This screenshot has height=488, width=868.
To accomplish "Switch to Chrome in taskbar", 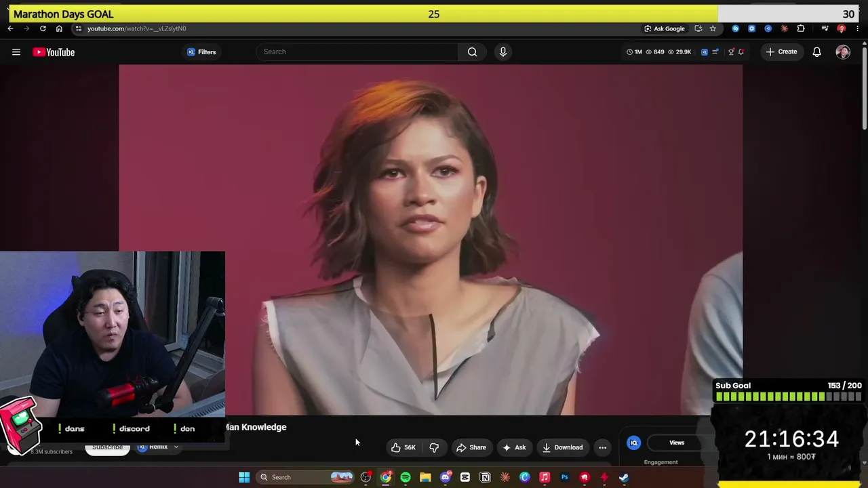I will pos(385,477).
